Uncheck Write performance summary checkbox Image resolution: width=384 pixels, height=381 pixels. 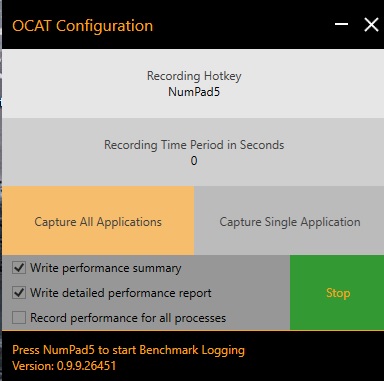click(19, 268)
